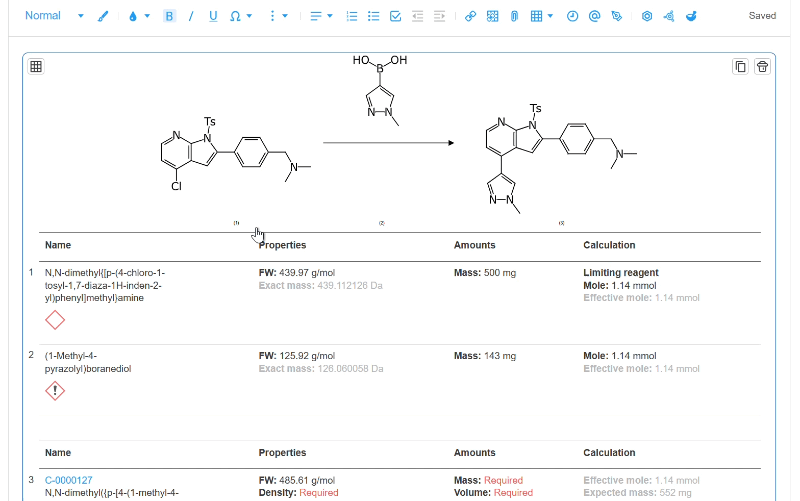Insert a table from the toolbar

(x=536, y=16)
